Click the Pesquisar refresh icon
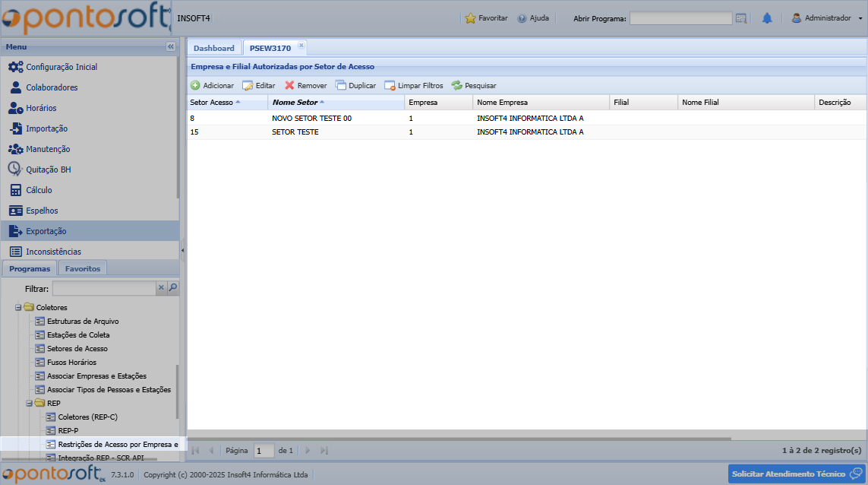Viewport: 868px width, 485px height. pyautogui.click(x=456, y=86)
